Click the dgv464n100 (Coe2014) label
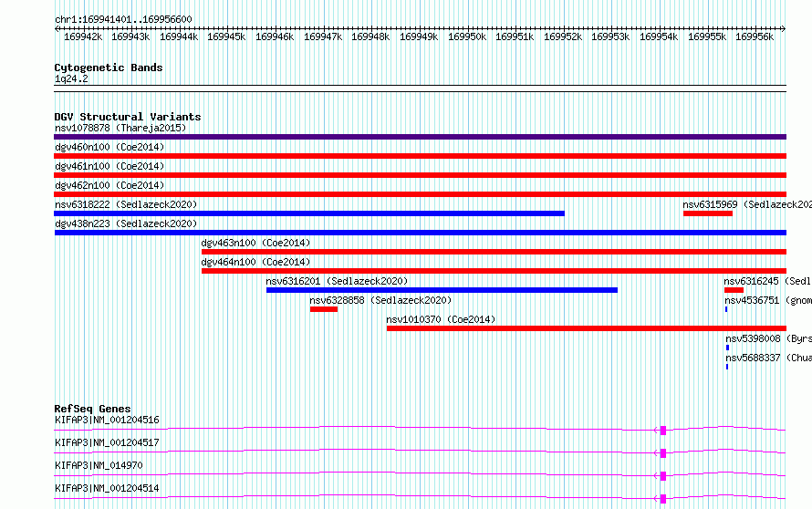 (x=255, y=262)
